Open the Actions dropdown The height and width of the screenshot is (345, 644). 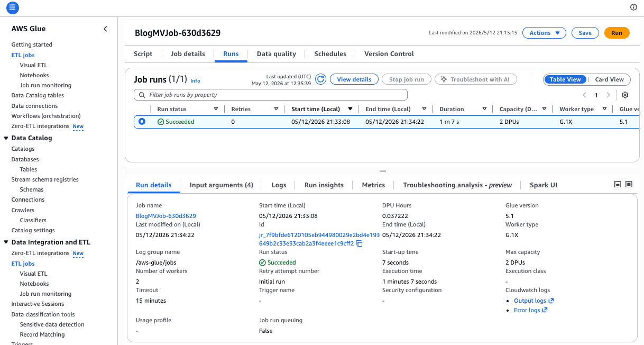point(544,33)
